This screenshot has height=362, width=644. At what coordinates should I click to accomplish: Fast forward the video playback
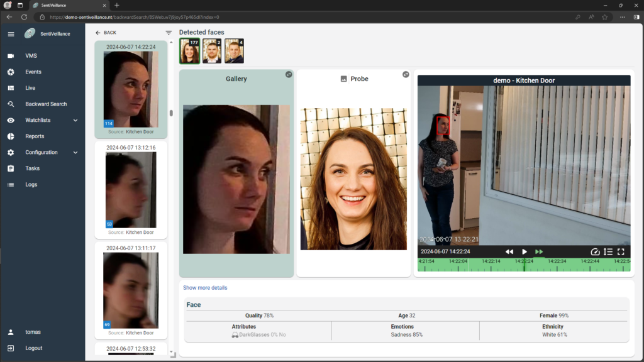[x=539, y=251]
